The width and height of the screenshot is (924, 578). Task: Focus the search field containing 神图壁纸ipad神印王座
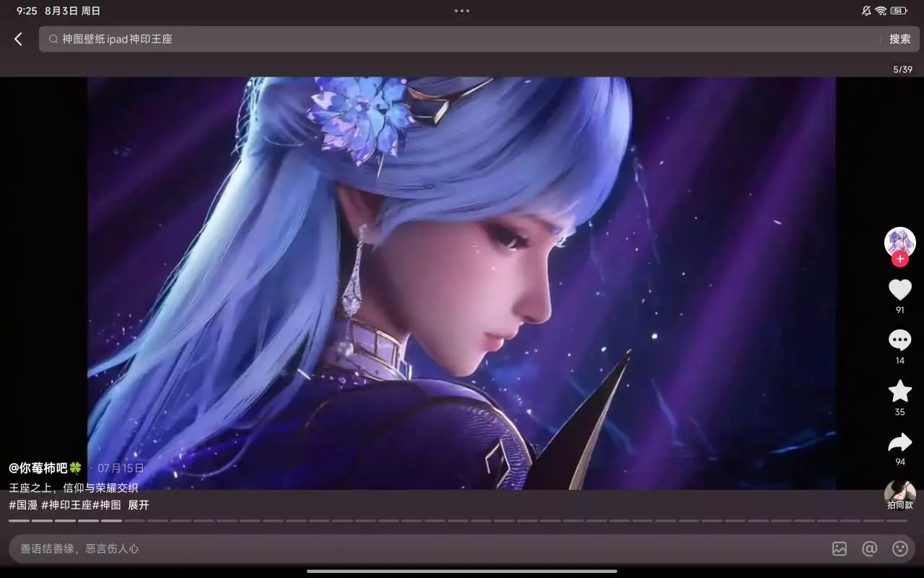(x=460, y=39)
